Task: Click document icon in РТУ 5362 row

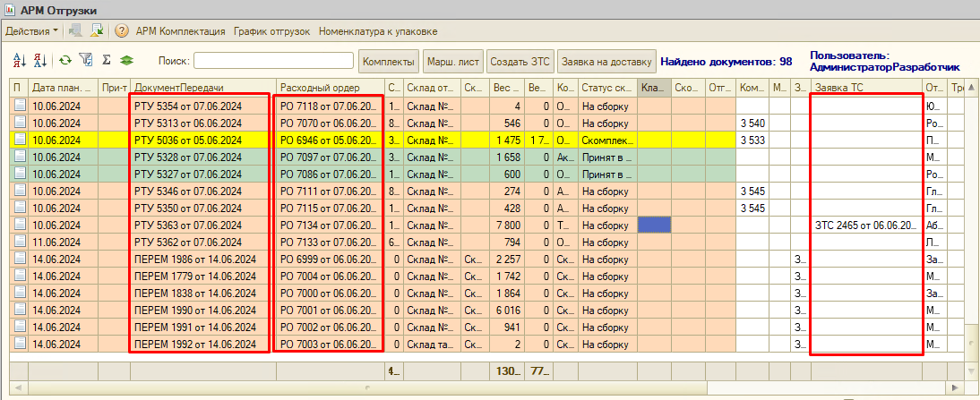Action: pos(20,242)
